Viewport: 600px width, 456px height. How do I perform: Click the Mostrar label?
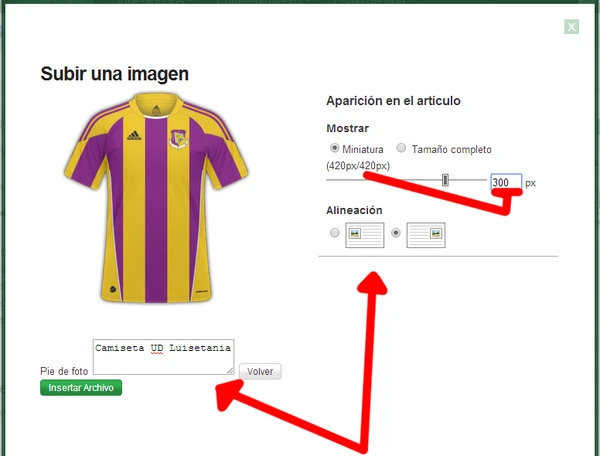click(x=347, y=128)
